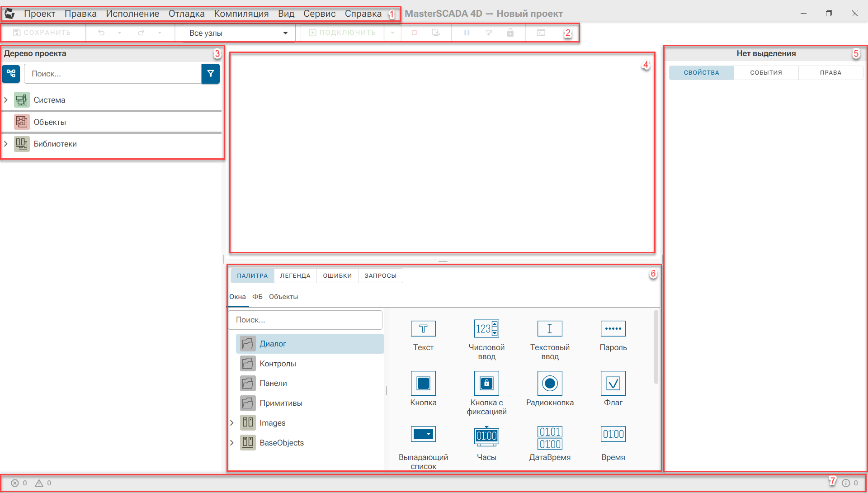Image resolution: width=868 pixels, height=493 pixels.
Task: Click the Сохранить button in the toolbar
Action: [42, 33]
